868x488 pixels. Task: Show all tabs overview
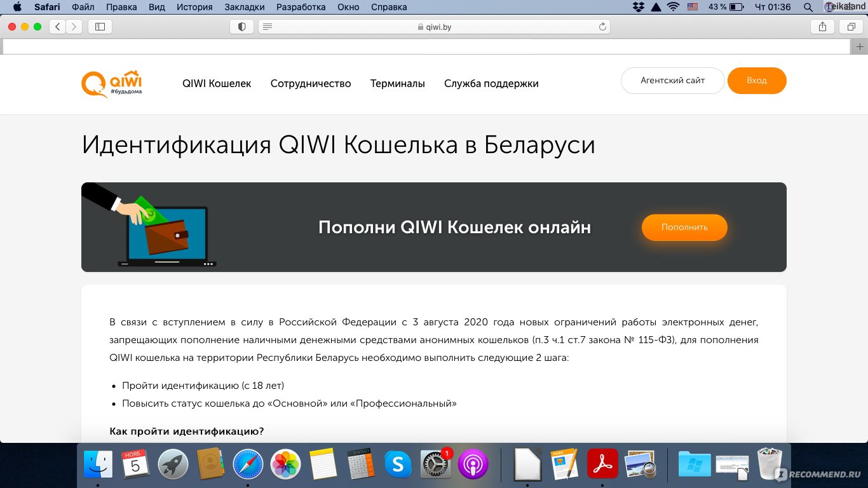click(x=851, y=27)
